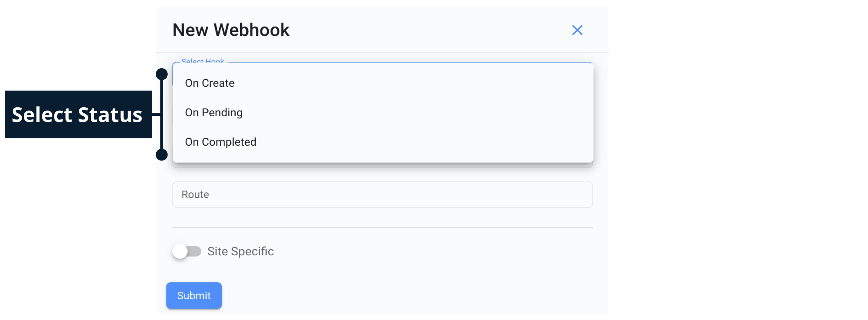The width and height of the screenshot is (868, 320).
Task: Close the New Webhook dialog
Action: pyautogui.click(x=577, y=30)
